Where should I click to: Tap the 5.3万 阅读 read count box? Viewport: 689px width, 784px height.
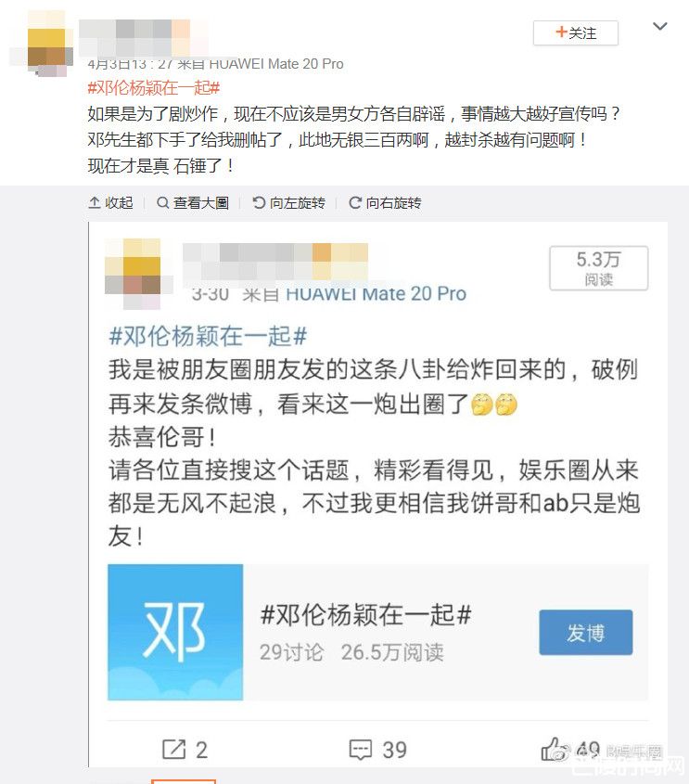click(x=598, y=268)
